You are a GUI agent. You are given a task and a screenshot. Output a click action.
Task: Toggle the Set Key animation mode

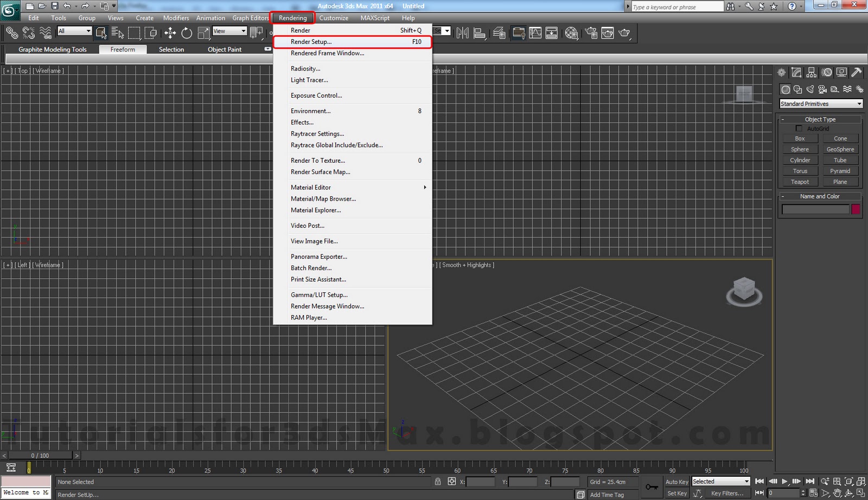pos(676,493)
